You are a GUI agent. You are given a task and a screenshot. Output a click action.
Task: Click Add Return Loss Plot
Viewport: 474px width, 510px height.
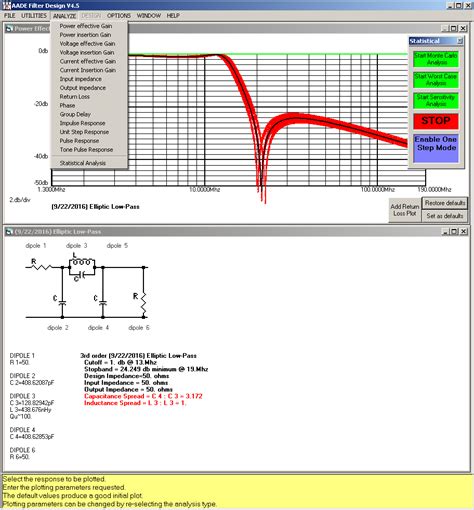point(405,210)
